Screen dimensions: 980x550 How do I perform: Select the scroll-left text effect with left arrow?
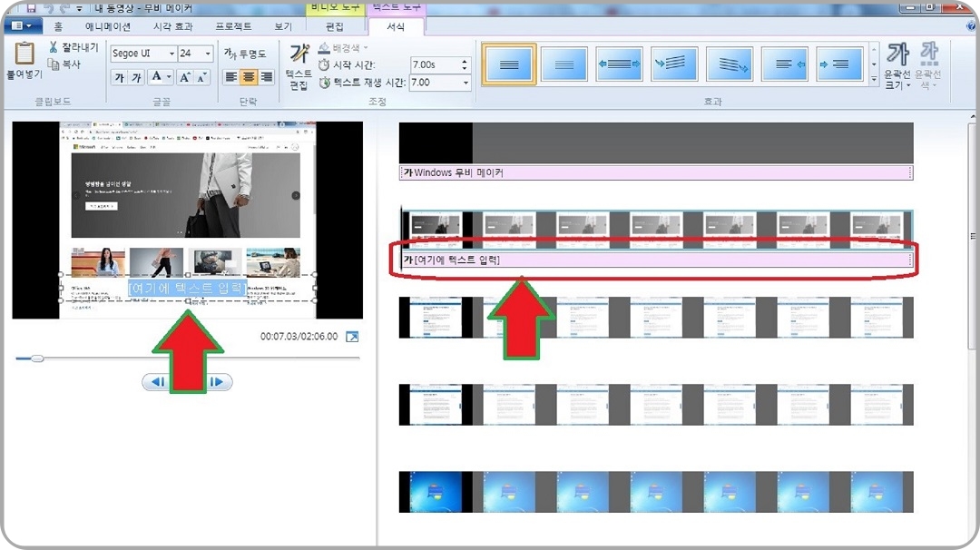tap(785, 64)
